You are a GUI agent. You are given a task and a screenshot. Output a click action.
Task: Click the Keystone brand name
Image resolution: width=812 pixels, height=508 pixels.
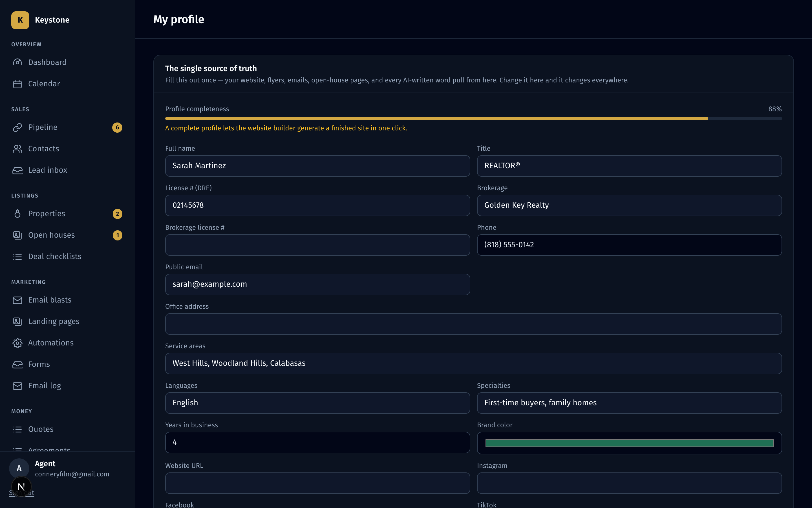pos(52,20)
